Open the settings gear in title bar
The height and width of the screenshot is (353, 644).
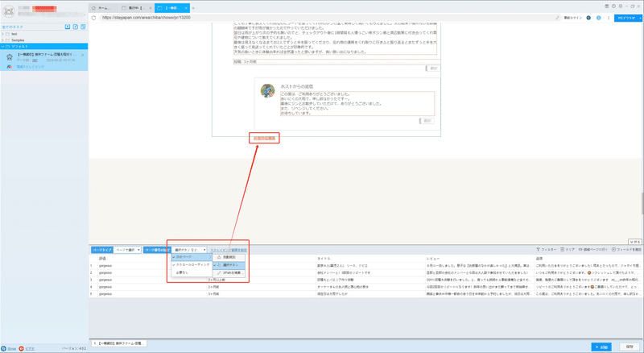[x=620, y=6]
